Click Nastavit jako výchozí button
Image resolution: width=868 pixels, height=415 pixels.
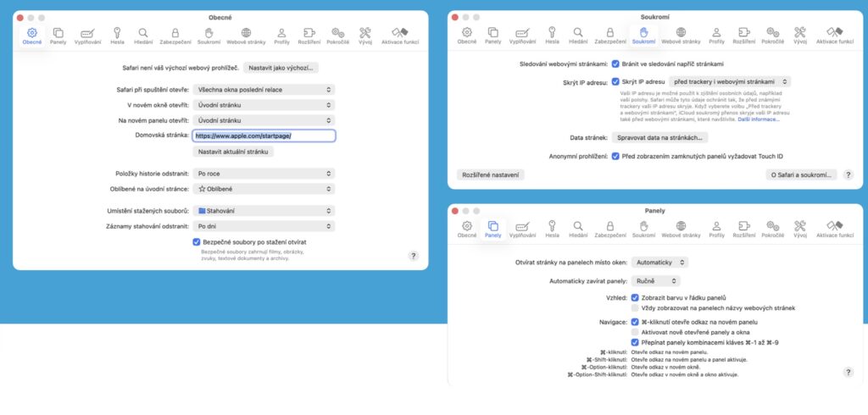click(x=281, y=67)
